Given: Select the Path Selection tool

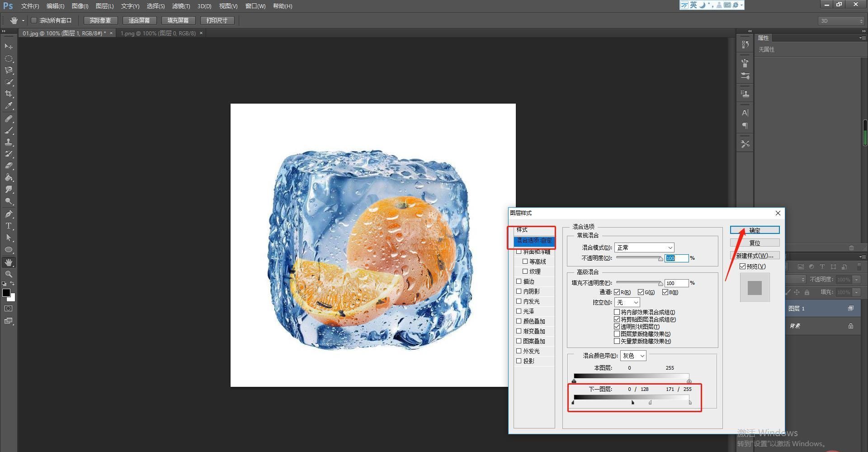Looking at the screenshot, I should pyautogui.click(x=9, y=238).
